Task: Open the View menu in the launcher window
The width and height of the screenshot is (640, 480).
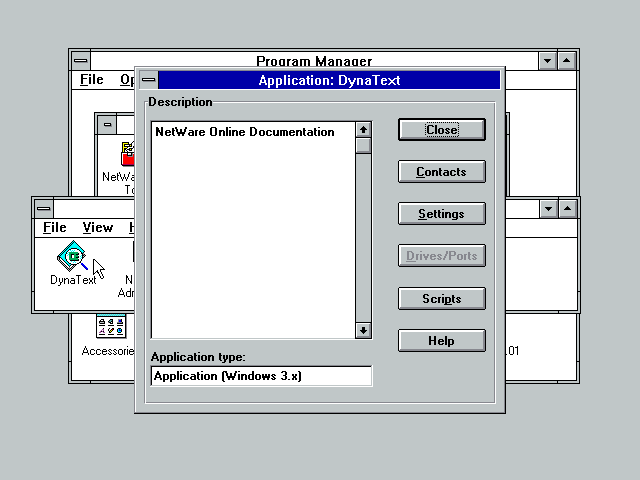Action: point(98,227)
